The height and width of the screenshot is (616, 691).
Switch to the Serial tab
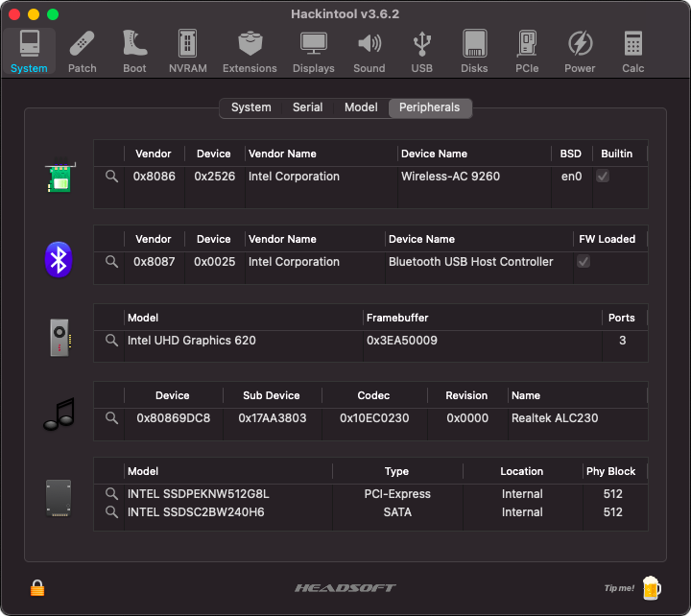308,107
